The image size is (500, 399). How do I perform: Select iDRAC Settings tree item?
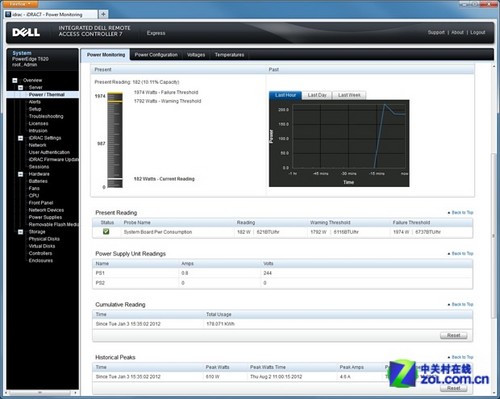tap(45, 138)
